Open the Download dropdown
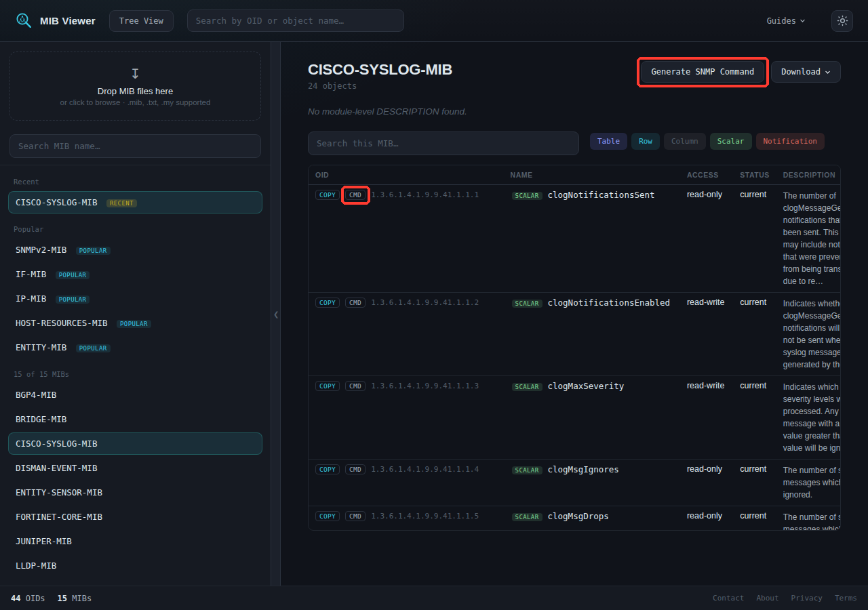 coord(806,72)
